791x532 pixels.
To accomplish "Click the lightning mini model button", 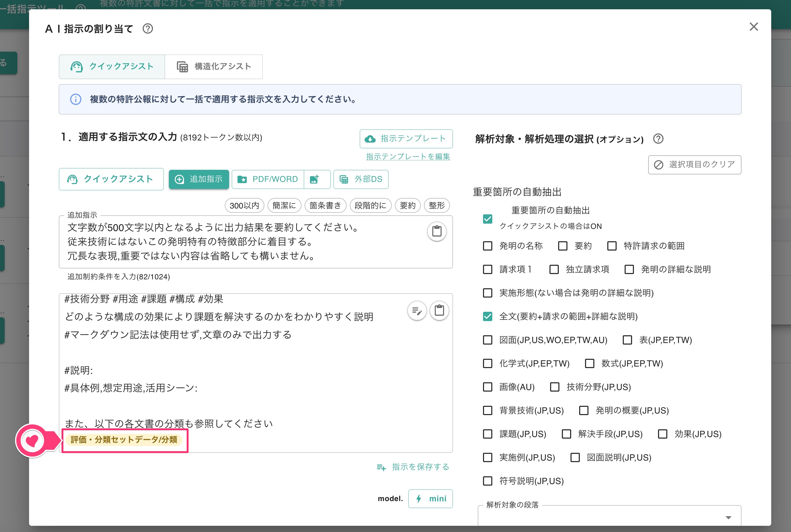I will click(430, 499).
